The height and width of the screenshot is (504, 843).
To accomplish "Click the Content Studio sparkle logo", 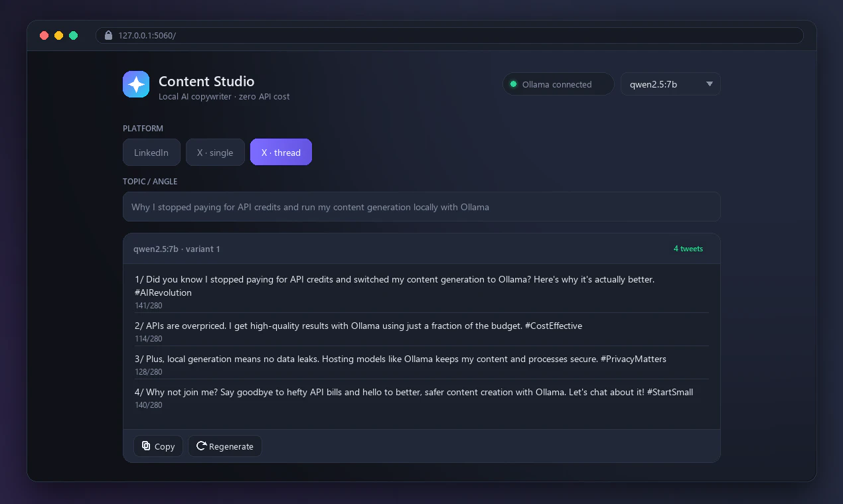I will [x=136, y=84].
